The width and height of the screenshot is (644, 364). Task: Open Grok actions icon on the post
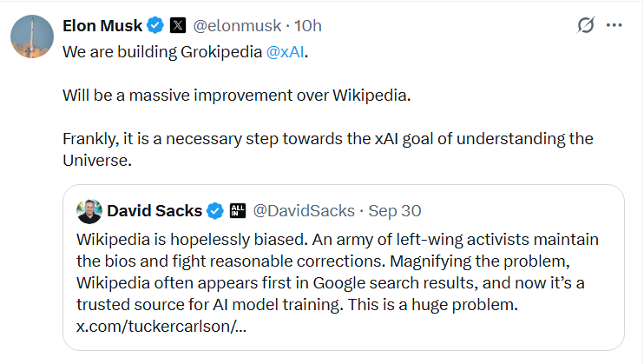pos(586,26)
